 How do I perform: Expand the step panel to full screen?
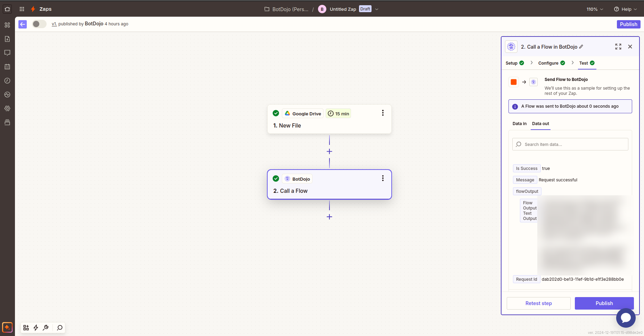pos(618,47)
